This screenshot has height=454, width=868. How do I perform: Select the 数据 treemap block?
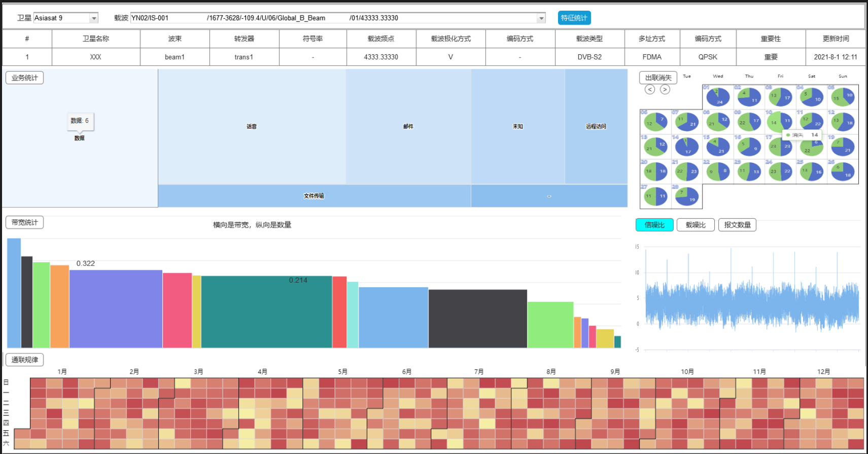pos(80,138)
